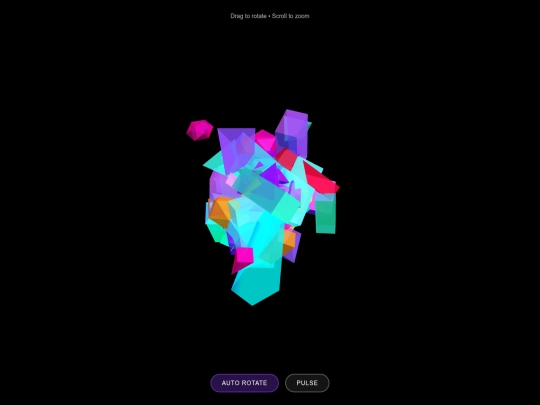Viewport: 540px width, 405px height.
Task: Click the Pulse button
Action: pos(307,383)
